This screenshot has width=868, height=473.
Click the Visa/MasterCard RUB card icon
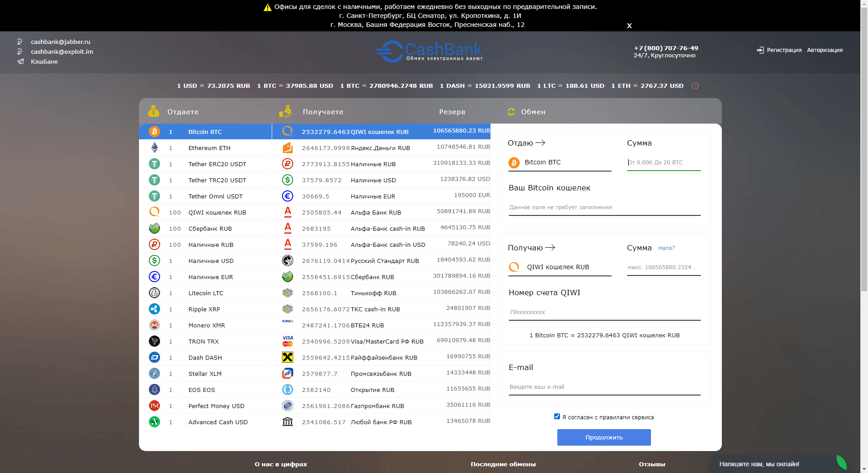[x=287, y=341]
